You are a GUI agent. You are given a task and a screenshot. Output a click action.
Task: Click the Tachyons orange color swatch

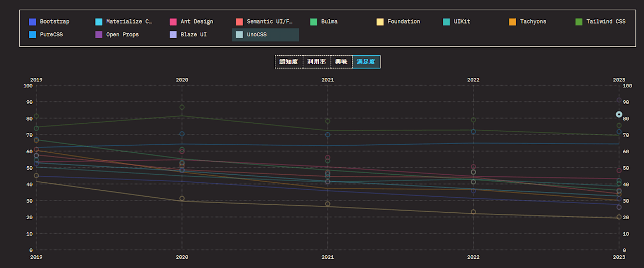click(513, 22)
